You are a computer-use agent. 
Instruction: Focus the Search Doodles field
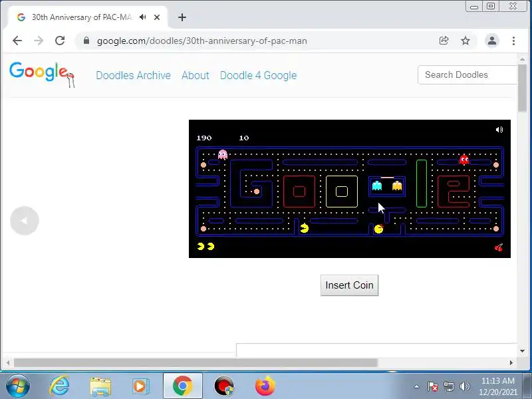coord(467,74)
